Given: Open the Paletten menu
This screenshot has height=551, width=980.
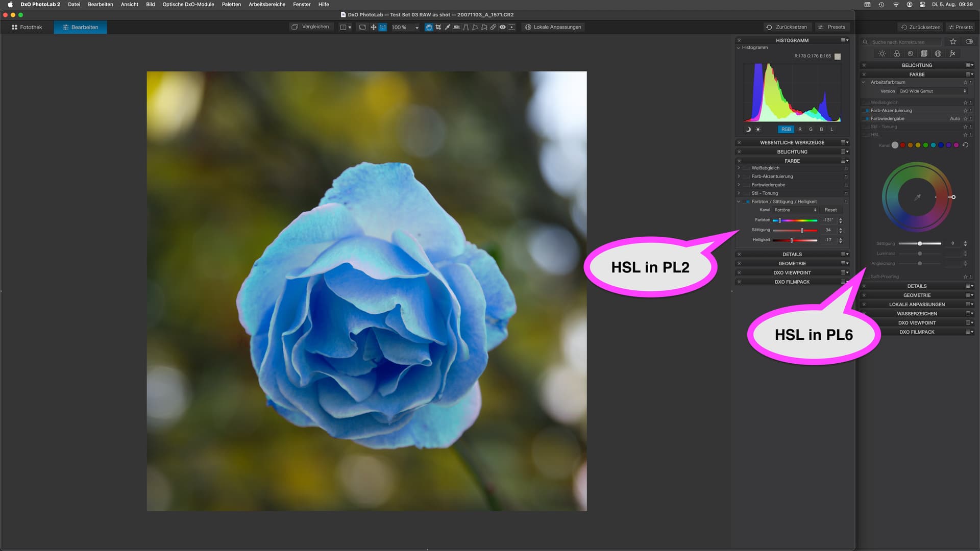Looking at the screenshot, I should click(x=231, y=4).
